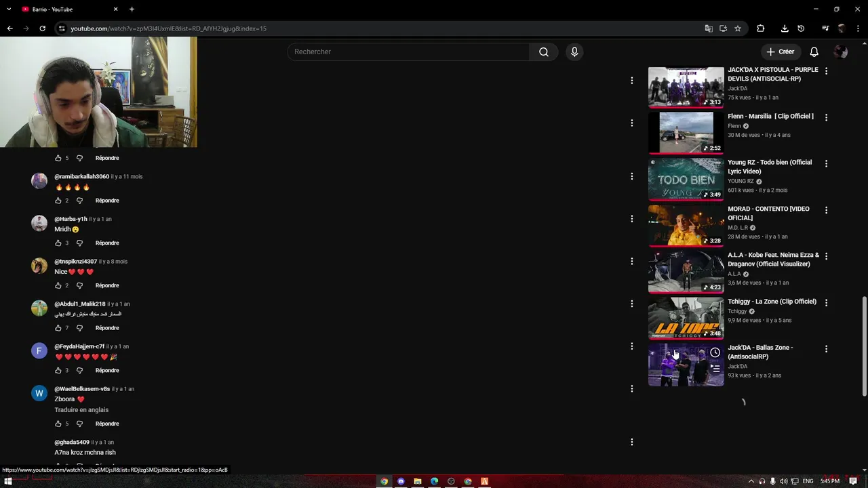This screenshot has height=488, width=868.
Task: Click the translate page icon in address bar
Action: (709, 28)
